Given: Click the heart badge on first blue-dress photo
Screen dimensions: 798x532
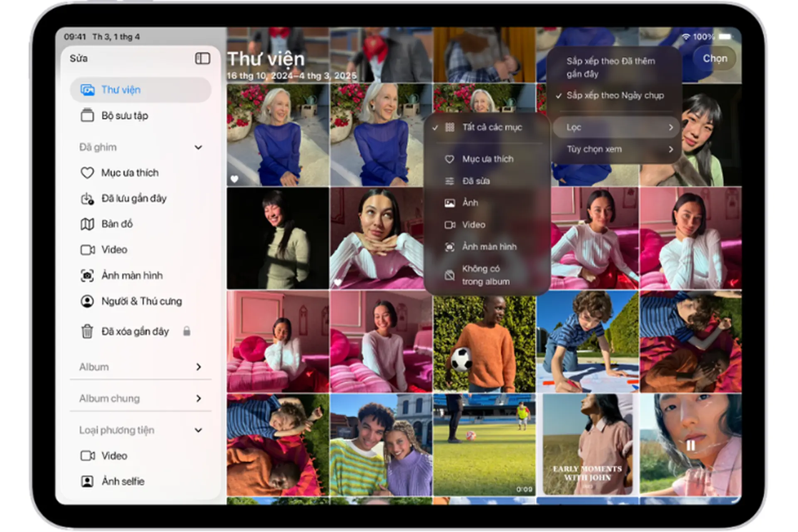Looking at the screenshot, I should pyautogui.click(x=234, y=179).
